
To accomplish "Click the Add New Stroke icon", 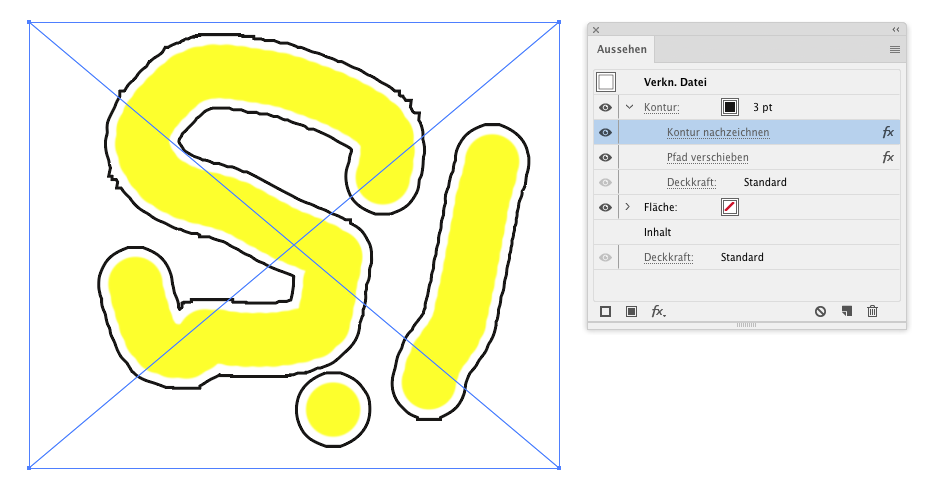I will click(606, 312).
